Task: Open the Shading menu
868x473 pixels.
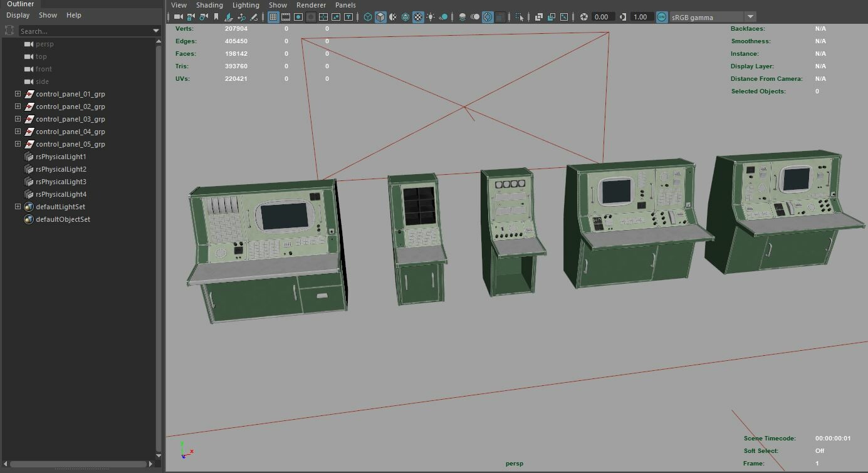Action: click(x=209, y=5)
